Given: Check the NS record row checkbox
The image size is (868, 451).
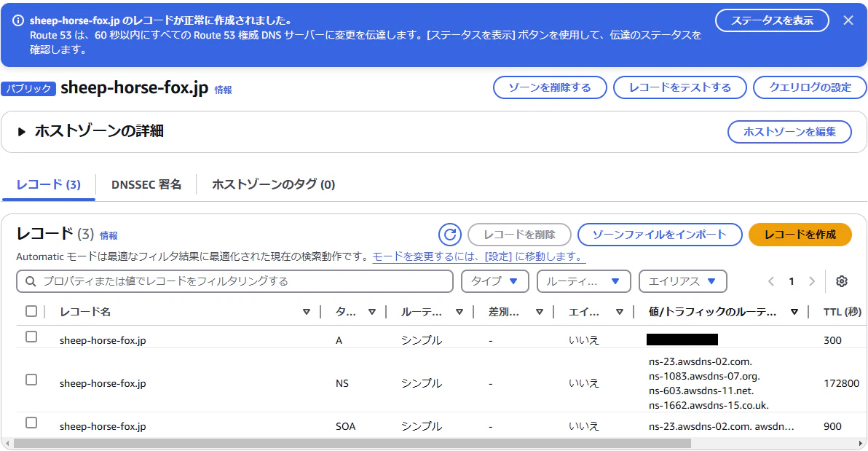Looking at the screenshot, I should pyautogui.click(x=31, y=380).
